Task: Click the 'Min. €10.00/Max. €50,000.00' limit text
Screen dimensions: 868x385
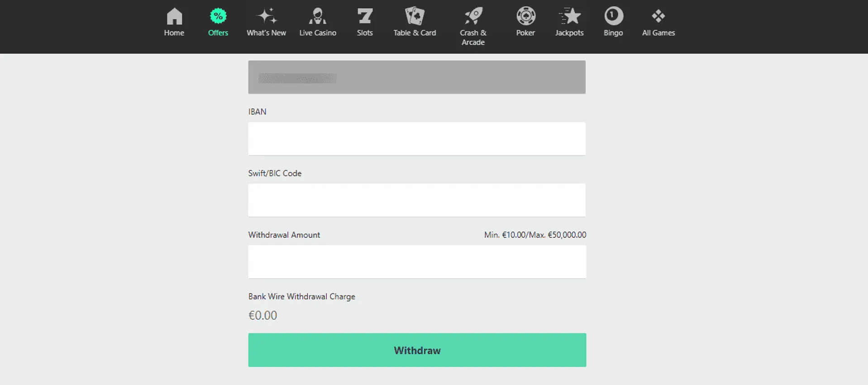Action: click(535, 235)
